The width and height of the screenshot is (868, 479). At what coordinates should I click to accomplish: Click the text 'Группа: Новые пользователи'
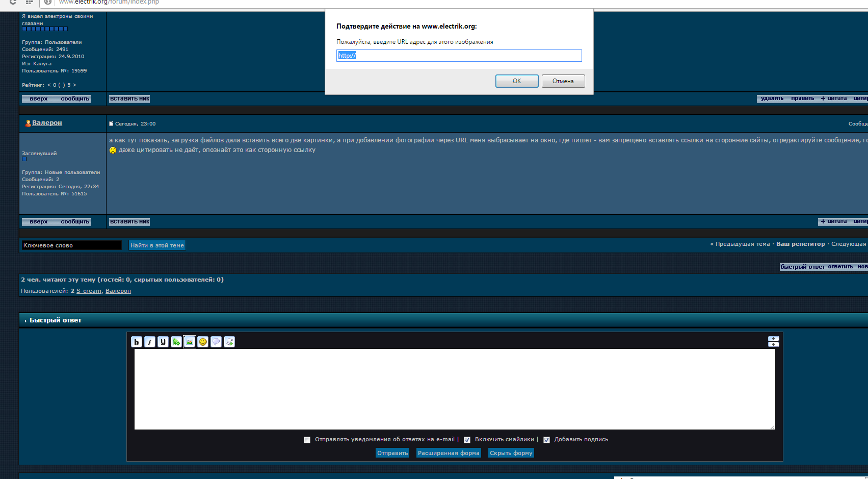(61, 172)
